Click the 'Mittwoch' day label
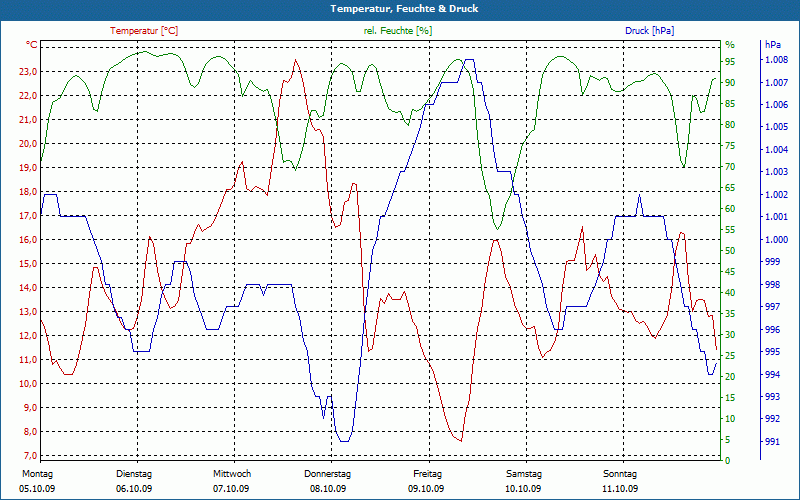The height and width of the screenshot is (500, 800). pyautogui.click(x=232, y=474)
